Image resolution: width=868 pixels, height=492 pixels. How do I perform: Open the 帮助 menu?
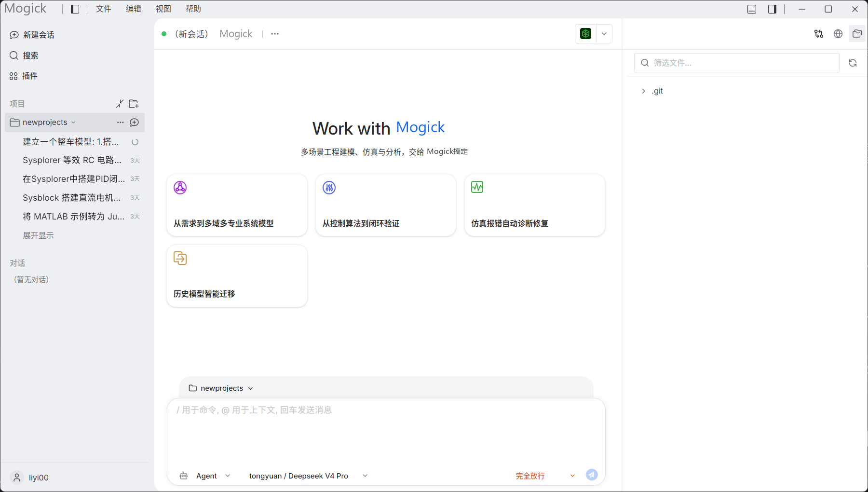click(193, 9)
